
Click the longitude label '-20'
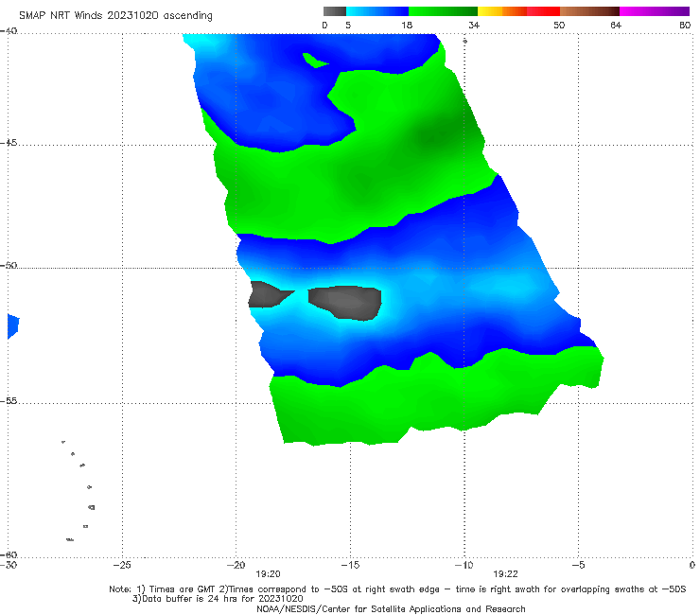pyautogui.click(x=236, y=565)
